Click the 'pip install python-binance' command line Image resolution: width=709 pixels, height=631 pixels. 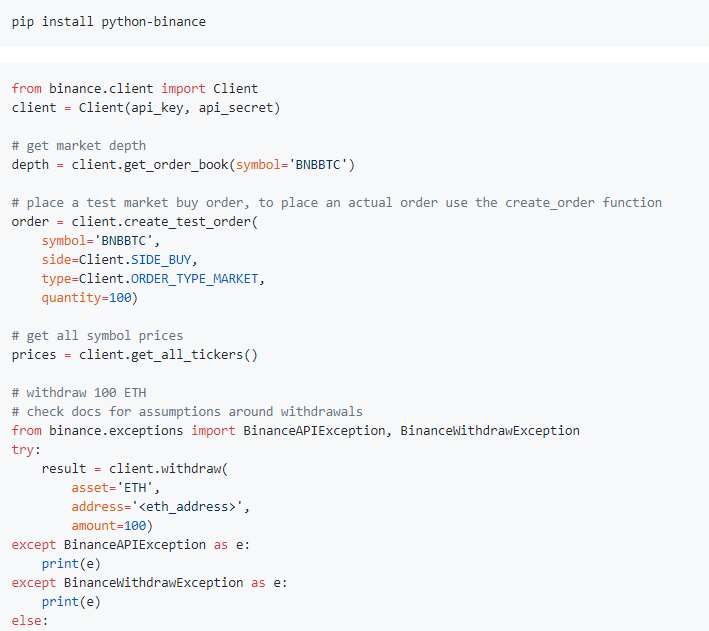(109, 22)
